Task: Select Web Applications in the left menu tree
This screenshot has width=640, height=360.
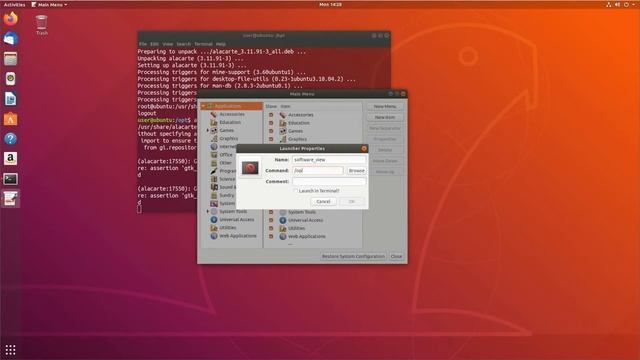Action: pos(238,236)
